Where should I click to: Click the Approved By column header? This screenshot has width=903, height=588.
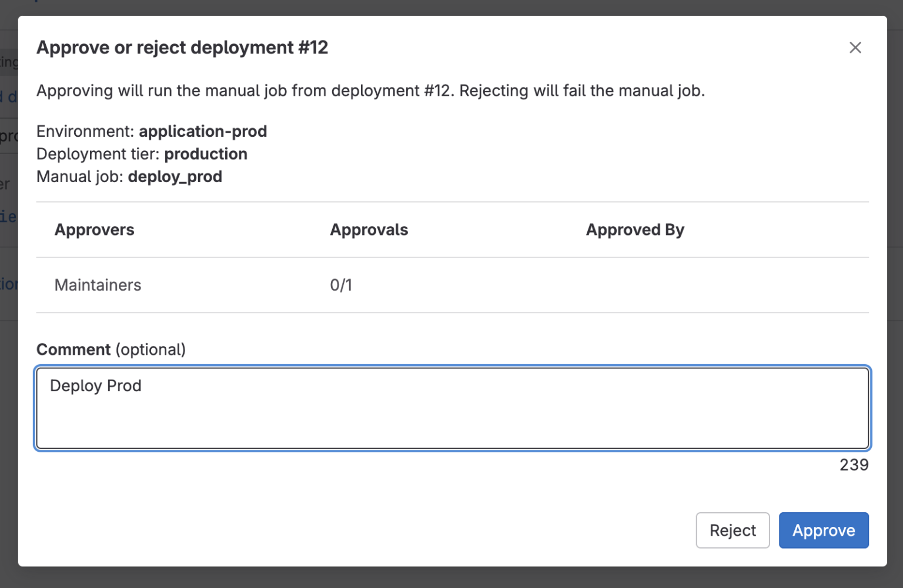(x=634, y=230)
